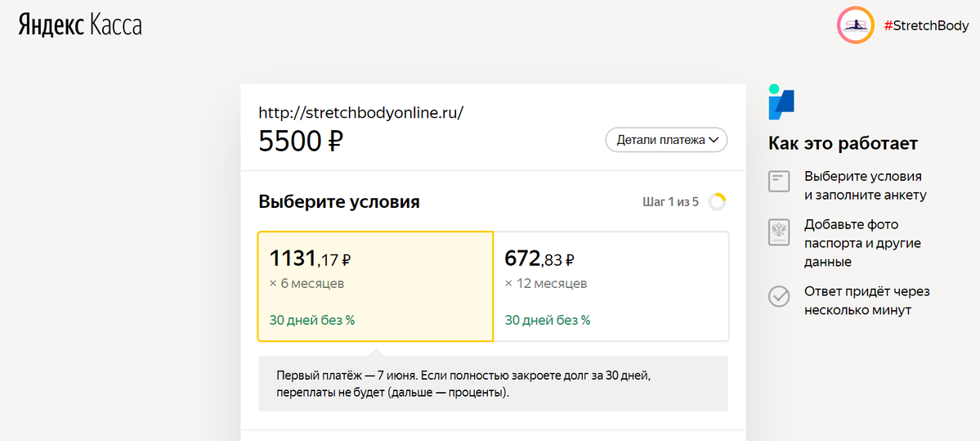Click the Выберите условия section heading
Viewport: 980px width, 441px height.
pyautogui.click(x=338, y=202)
